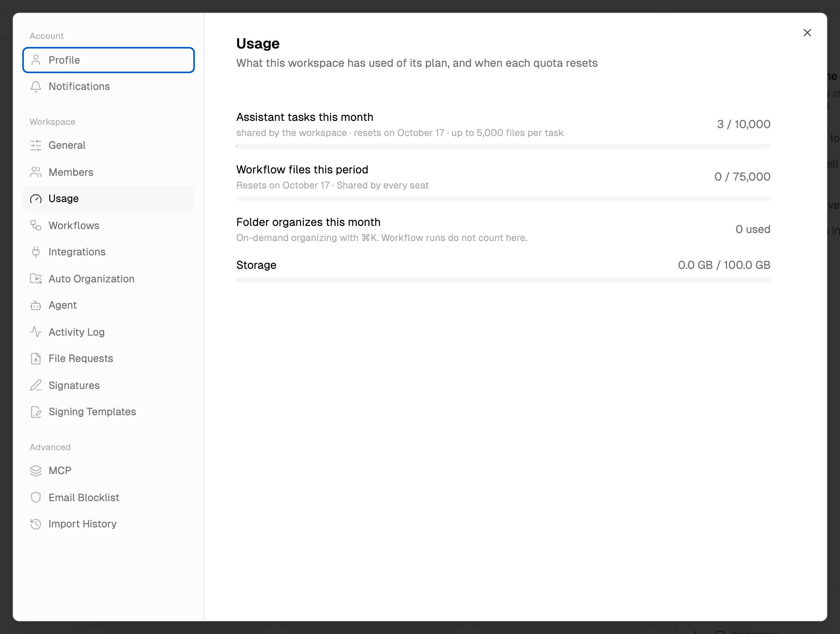840x634 pixels.
Task: Click the Storage progress bar
Action: (x=503, y=280)
